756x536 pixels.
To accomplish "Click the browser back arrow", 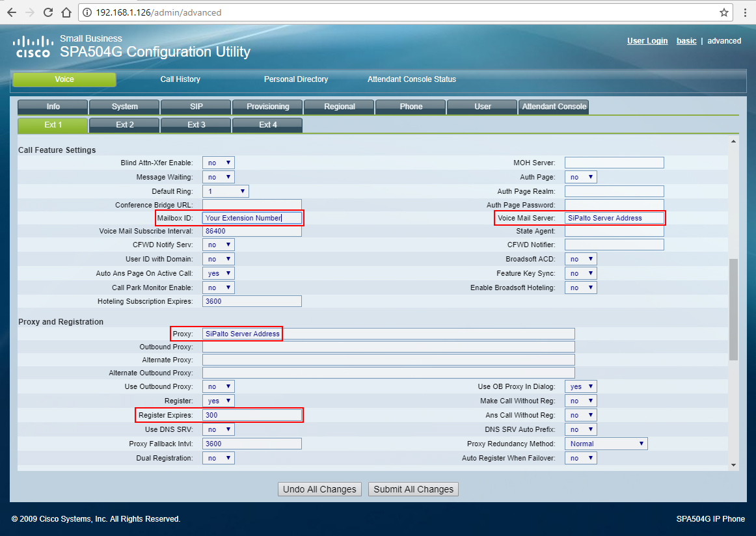I will click(12, 12).
